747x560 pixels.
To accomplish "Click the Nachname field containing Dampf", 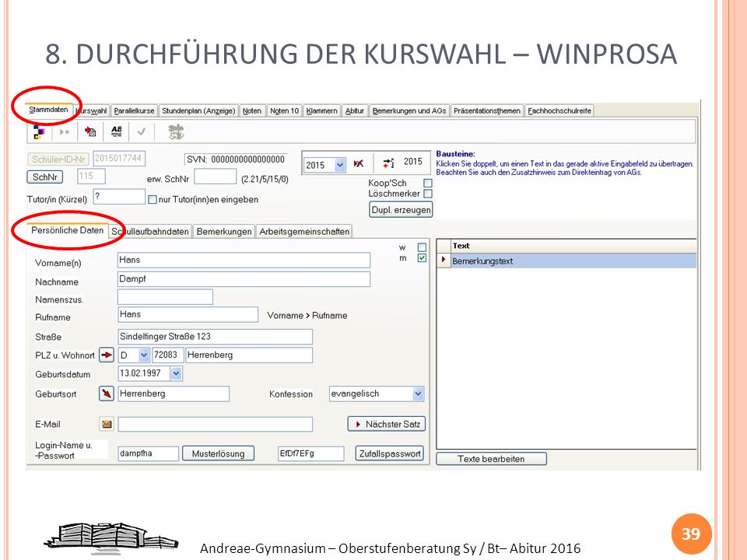I will (x=244, y=279).
